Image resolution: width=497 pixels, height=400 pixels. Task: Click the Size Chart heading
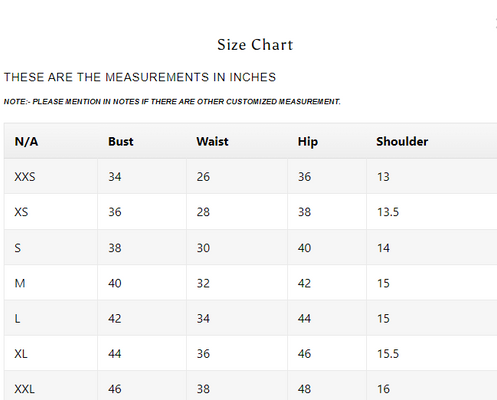pyautogui.click(x=255, y=45)
